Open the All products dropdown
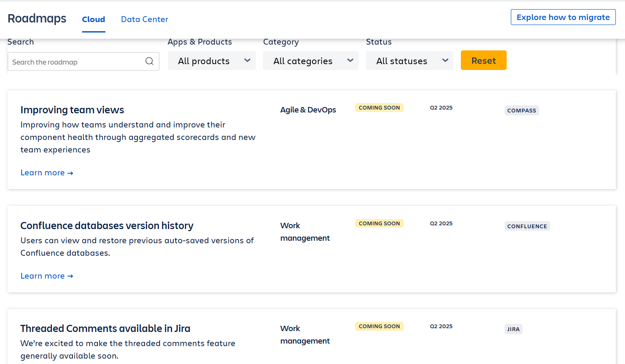Screen dimensions: 625x364 pos(212,61)
